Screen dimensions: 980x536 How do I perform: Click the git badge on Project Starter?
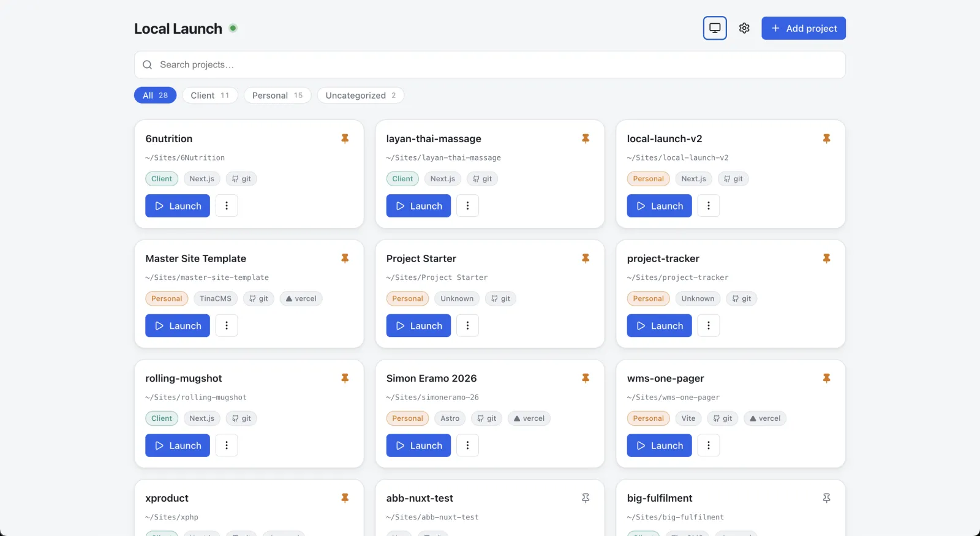[500, 299]
